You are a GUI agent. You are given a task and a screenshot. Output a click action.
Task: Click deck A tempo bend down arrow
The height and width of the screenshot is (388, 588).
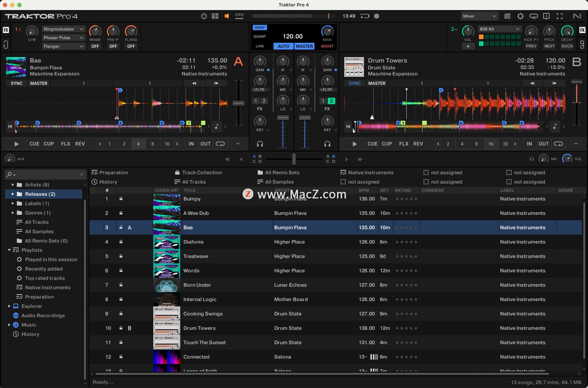[x=194, y=83]
